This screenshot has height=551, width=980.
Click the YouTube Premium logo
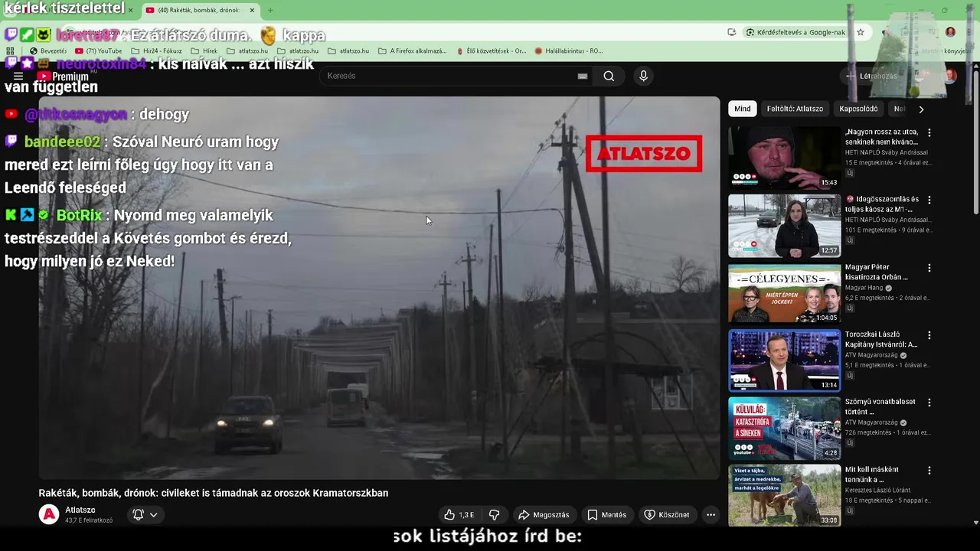point(64,77)
